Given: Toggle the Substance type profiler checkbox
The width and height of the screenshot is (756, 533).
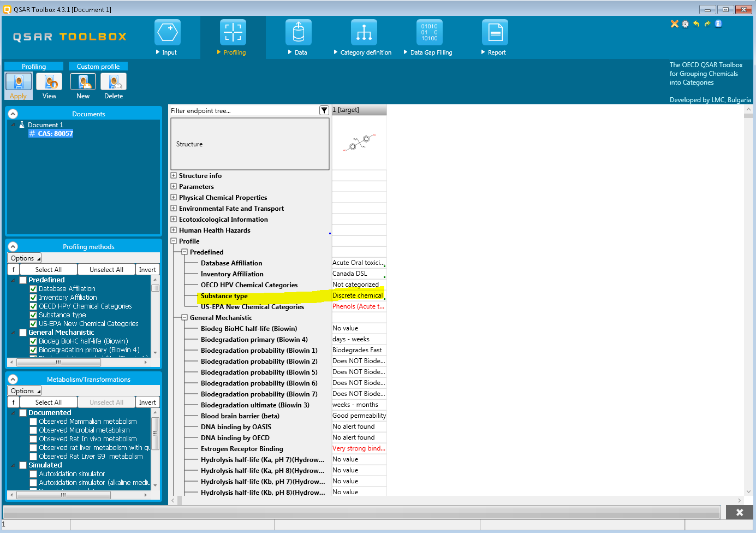Looking at the screenshot, I should (33, 315).
